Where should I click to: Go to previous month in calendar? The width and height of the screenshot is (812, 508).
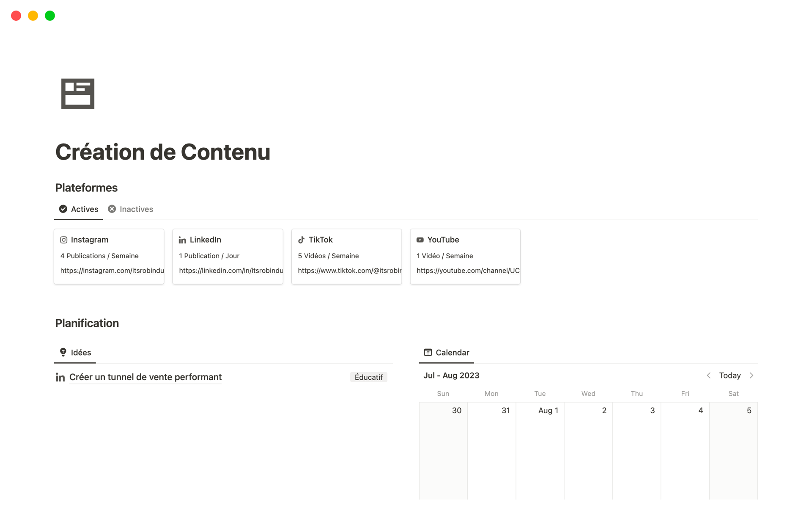click(x=709, y=375)
